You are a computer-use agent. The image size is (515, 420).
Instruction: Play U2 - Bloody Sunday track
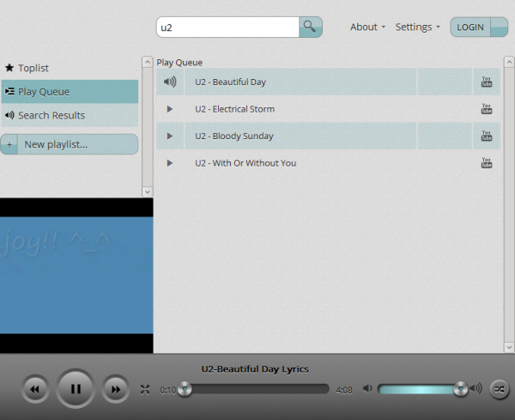(x=169, y=136)
